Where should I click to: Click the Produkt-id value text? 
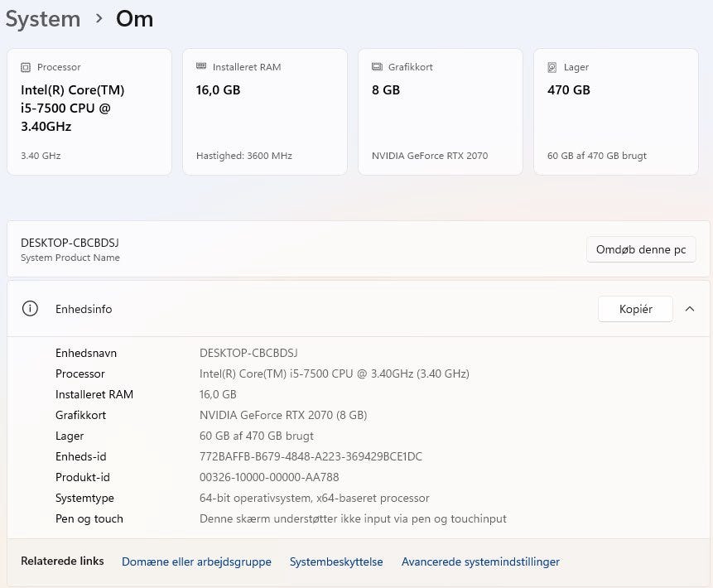269,477
